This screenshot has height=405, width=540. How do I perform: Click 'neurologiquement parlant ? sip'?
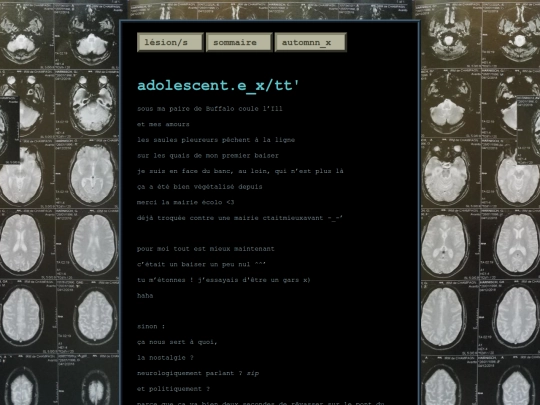coord(198,373)
